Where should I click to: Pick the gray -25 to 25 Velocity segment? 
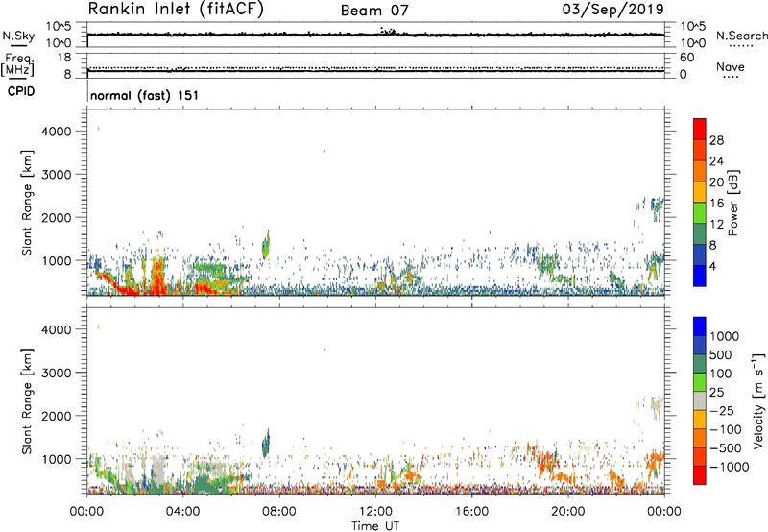coord(700,401)
